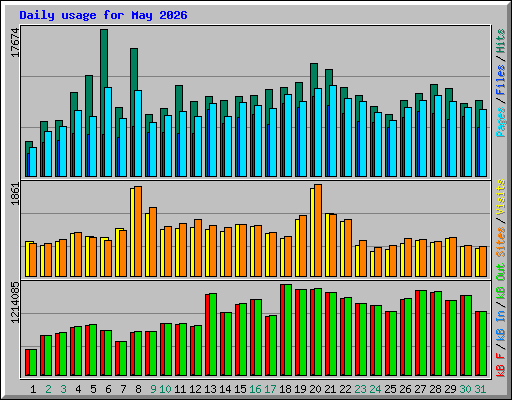512x400 pixels.
Task: Click day label 31 on x-axis
Action: 480,389
